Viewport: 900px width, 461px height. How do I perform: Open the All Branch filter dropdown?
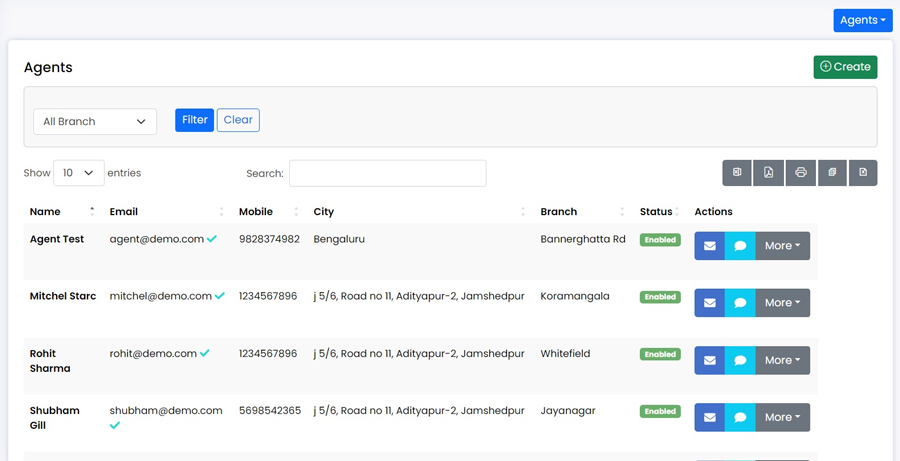pyautogui.click(x=95, y=122)
